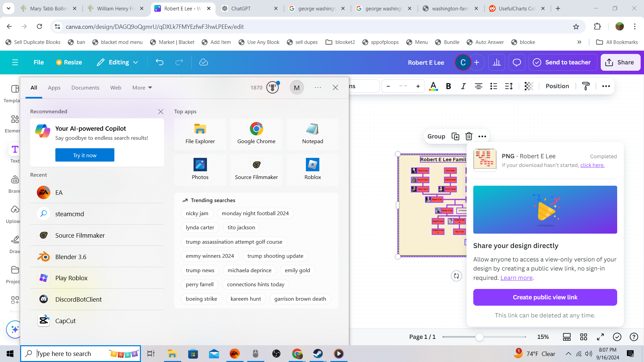Viewport: 644px width, 362px height.
Task: Click the Share button
Action: [x=620, y=62]
